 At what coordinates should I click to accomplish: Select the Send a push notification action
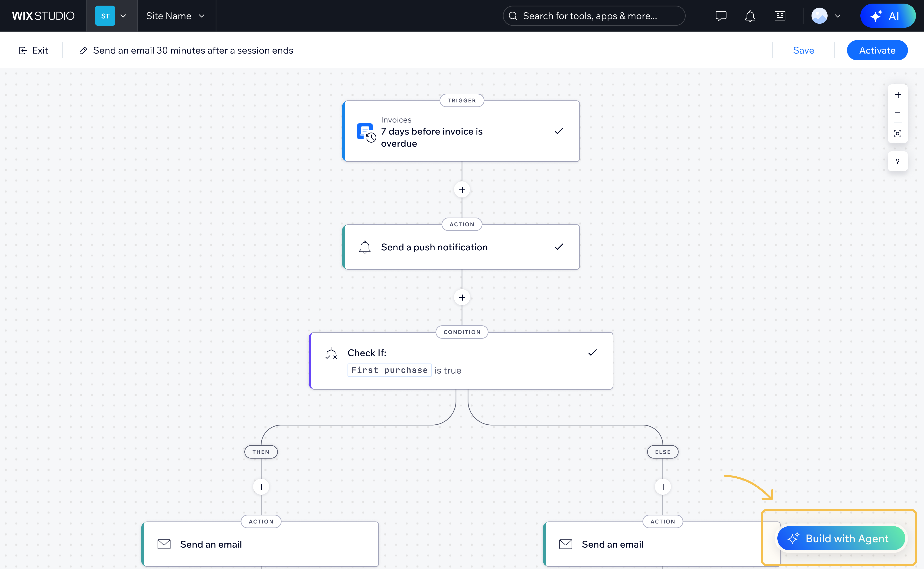click(461, 247)
